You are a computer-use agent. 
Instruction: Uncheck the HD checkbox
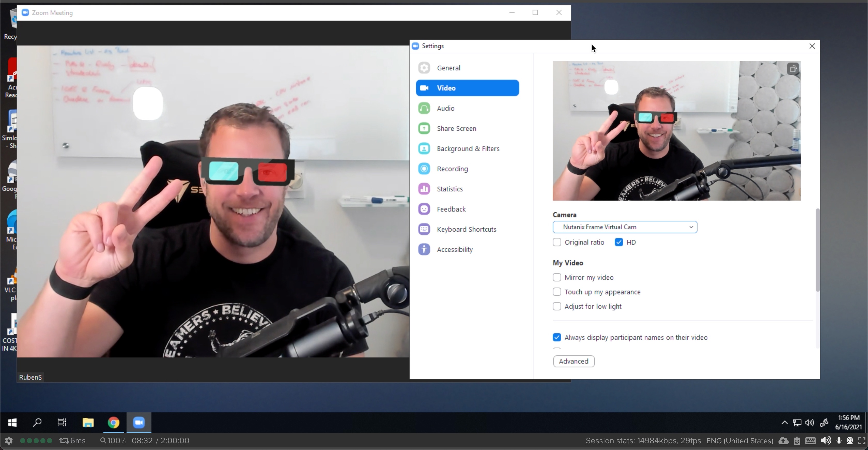click(619, 242)
